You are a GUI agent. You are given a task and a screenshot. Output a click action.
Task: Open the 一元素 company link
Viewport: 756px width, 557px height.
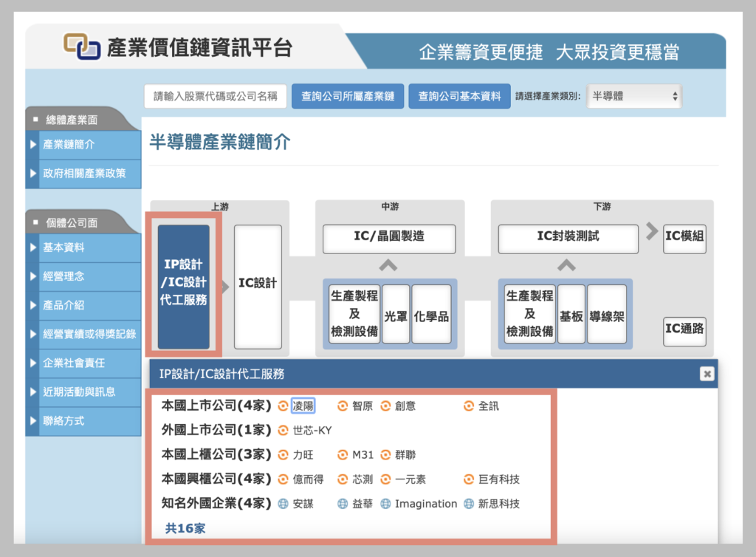coord(410,479)
